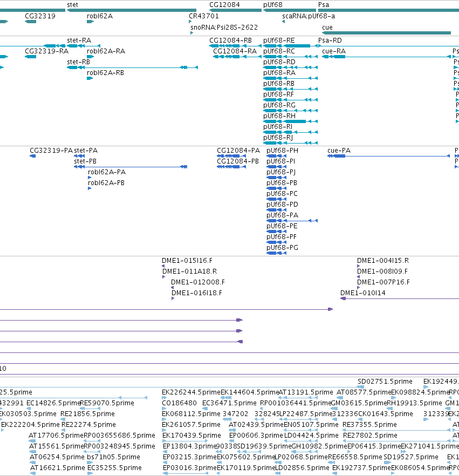This screenshot has width=459, height=476.
Task: Select clone DME1-010I14 label
Action: tap(363, 293)
